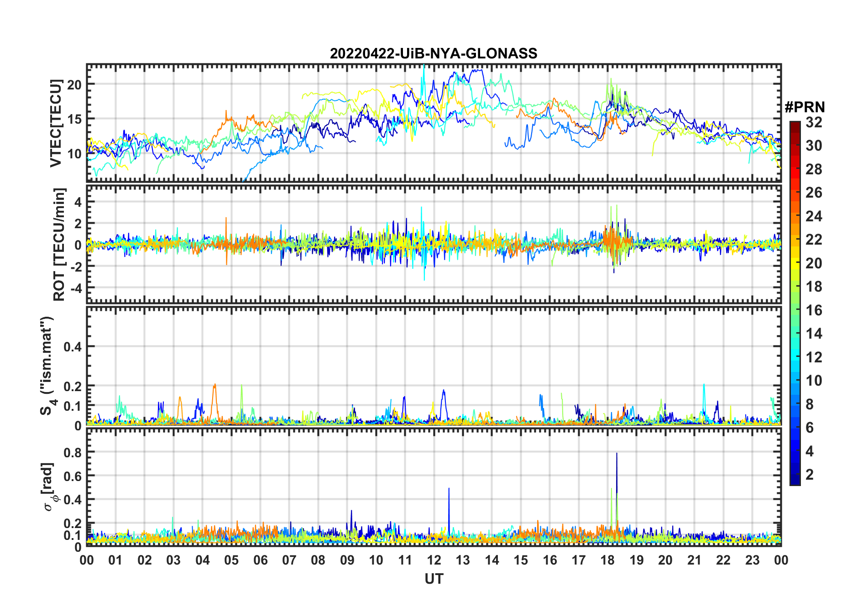Screen dimensions: 868x607
Task: Click the x-axis tick label 03
Action: coord(173,560)
